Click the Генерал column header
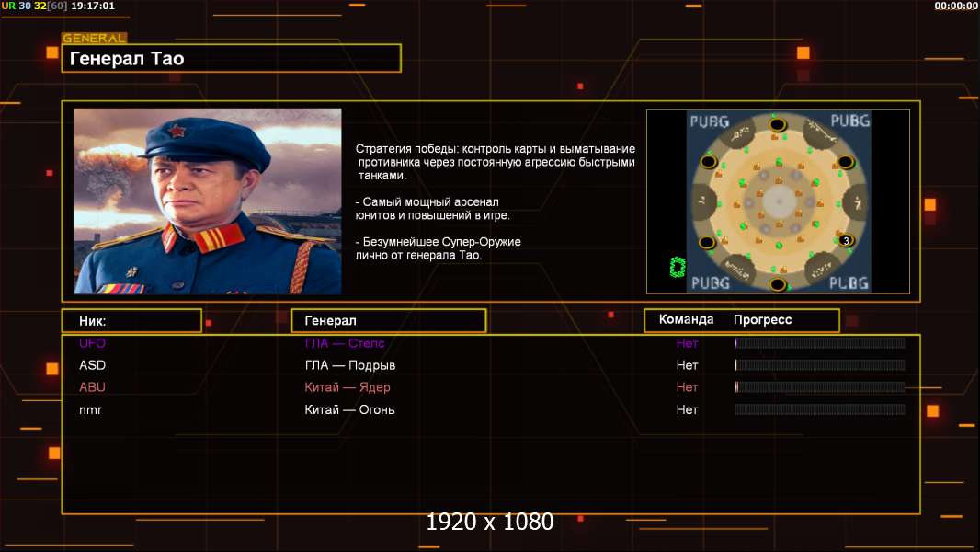This screenshot has height=552, width=980. tap(388, 321)
